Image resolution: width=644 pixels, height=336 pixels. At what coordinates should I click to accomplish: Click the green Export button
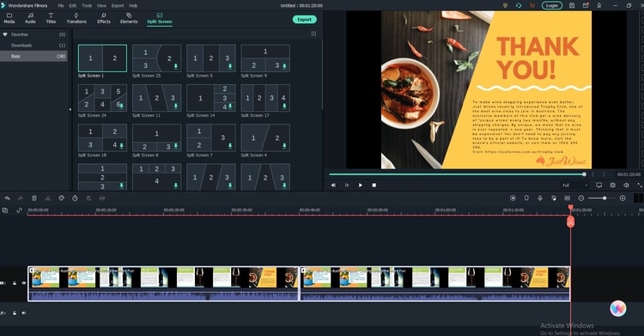coord(304,19)
